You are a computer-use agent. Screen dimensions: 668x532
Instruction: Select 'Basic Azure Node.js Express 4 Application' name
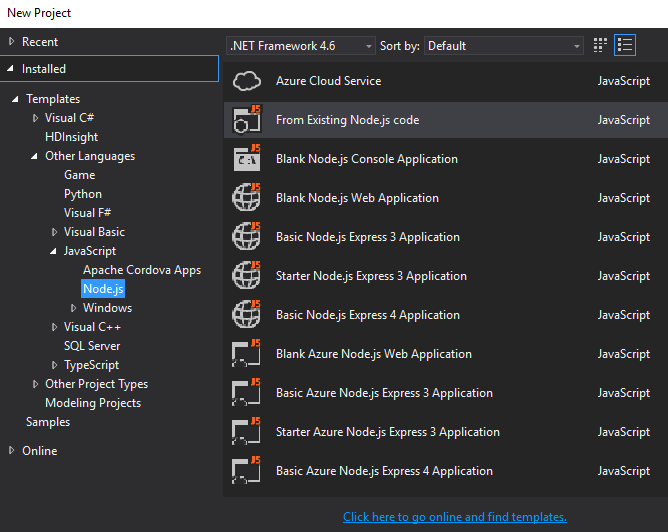point(384,471)
